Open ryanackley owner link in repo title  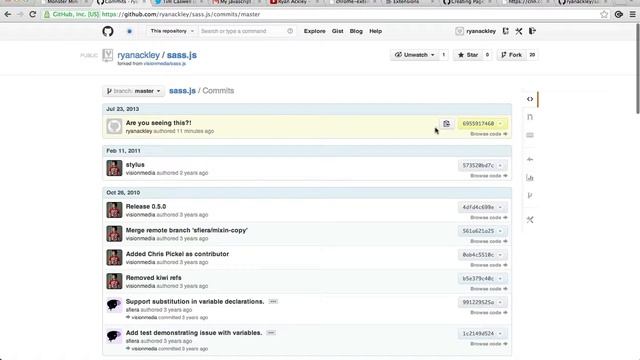(x=138, y=55)
